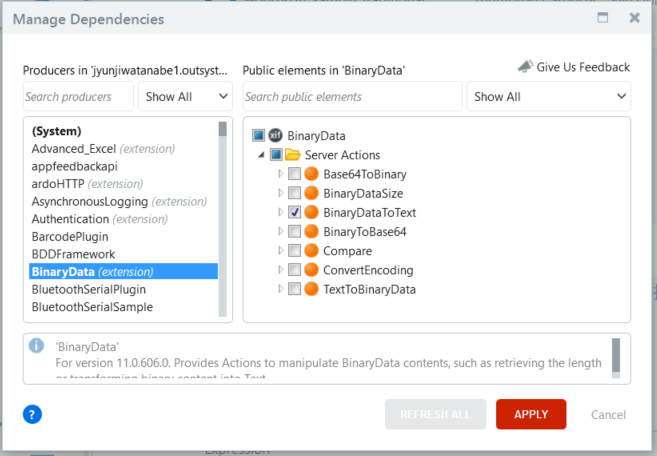Viewport: 657px width, 456px height.
Task: Click the Search public elements field
Action: tap(351, 97)
